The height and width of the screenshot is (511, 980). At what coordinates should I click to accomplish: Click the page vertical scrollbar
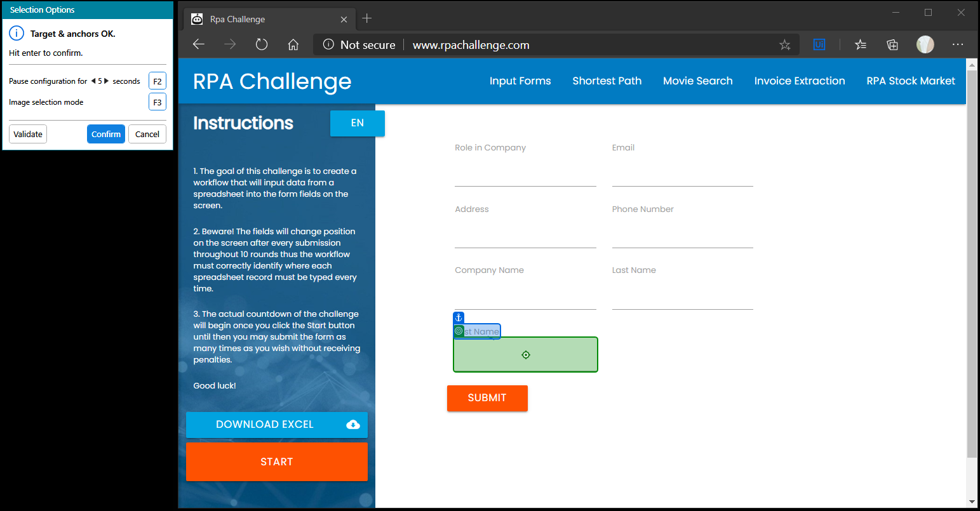972,263
